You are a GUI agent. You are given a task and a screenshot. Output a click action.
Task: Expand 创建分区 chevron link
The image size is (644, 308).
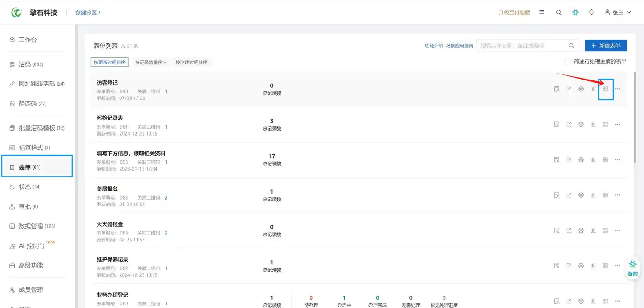click(88, 12)
